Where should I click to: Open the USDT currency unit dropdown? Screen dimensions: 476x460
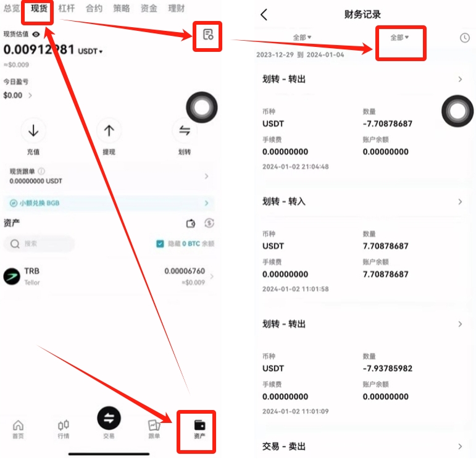tap(90, 51)
